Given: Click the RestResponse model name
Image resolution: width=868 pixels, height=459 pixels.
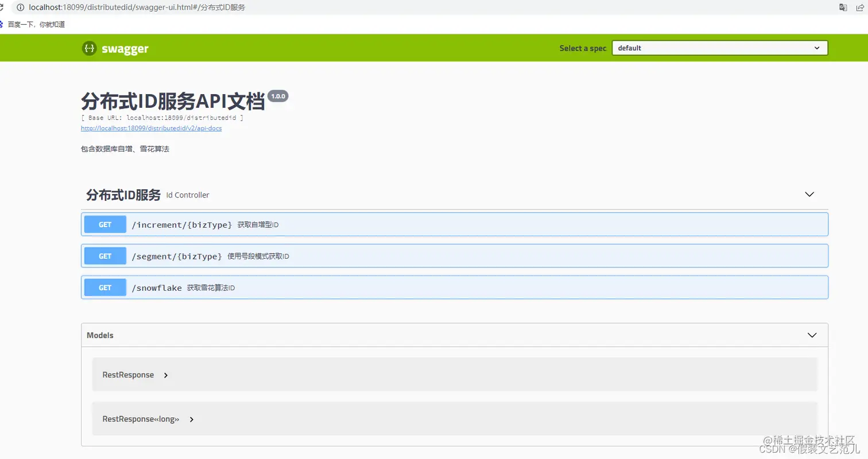Looking at the screenshot, I should click(128, 375).
